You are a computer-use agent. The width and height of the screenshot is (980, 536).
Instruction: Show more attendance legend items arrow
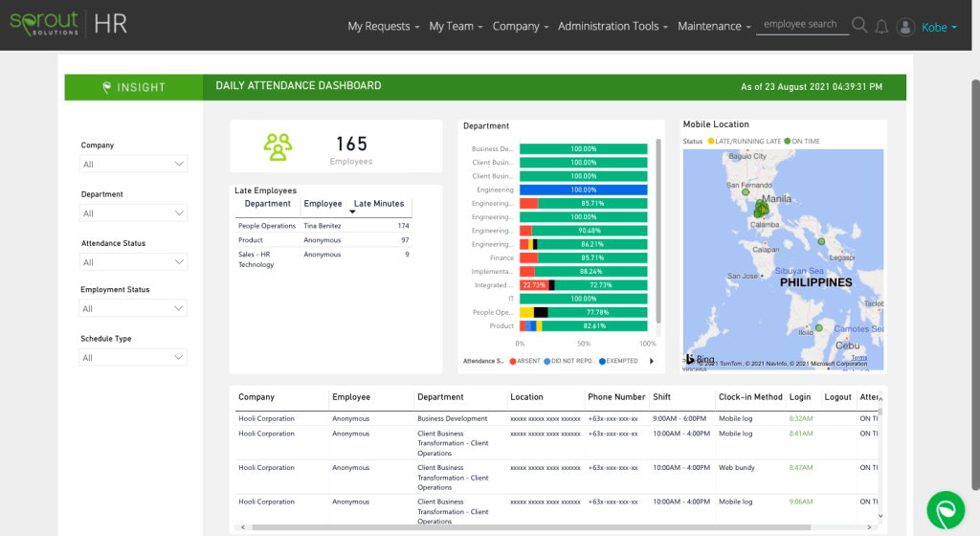(652, 361)
